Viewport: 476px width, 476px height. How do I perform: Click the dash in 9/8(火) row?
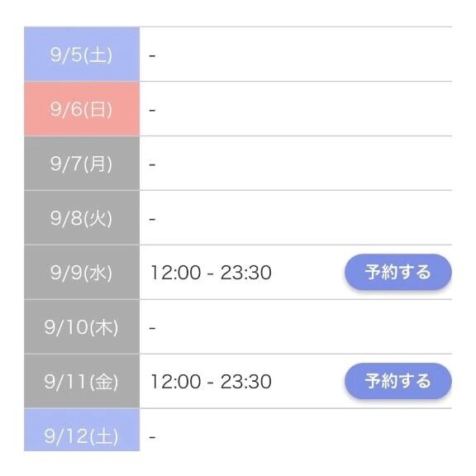(x=152, y=219)
